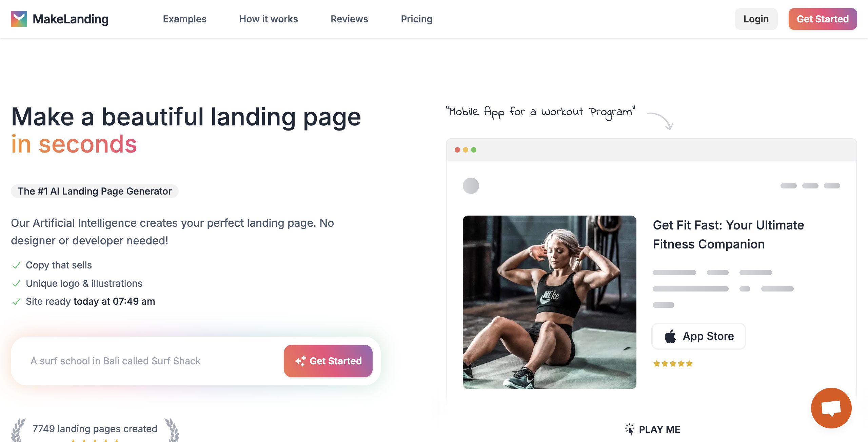Open the Examples nav item
868x442 pixels.
point(184,19)
